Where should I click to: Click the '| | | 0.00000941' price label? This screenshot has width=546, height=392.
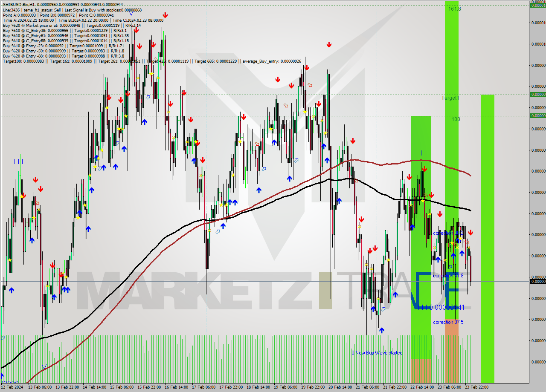point(442,307)
